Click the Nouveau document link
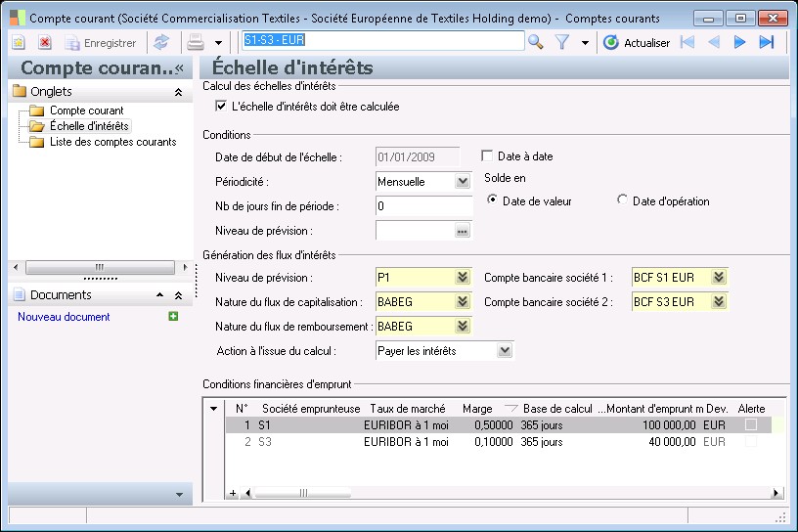This screenshot has width=798, height=532. pos(64,317)
